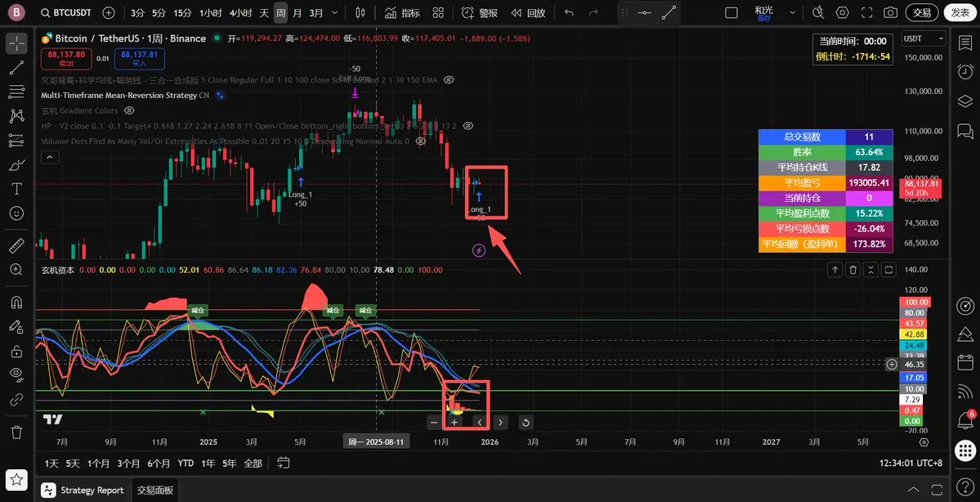Click the 发表 publish button
Screen dimensions: 980x502
(x=960, y=12)
